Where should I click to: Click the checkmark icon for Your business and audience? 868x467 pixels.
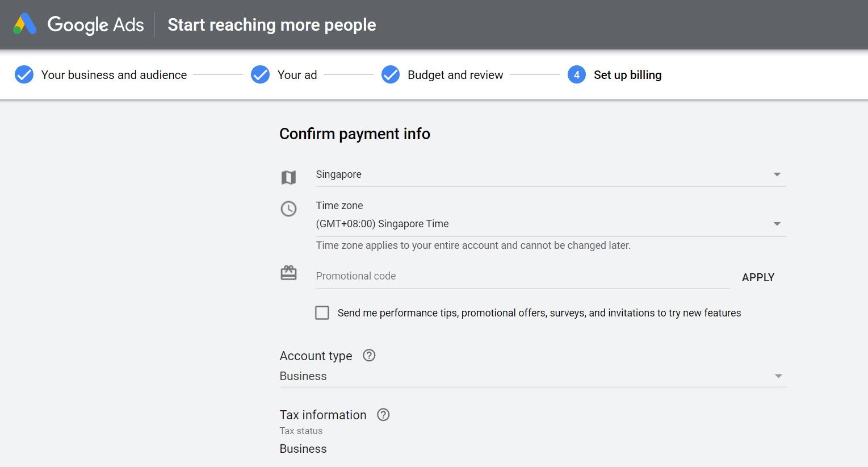(x=24, y=74)
